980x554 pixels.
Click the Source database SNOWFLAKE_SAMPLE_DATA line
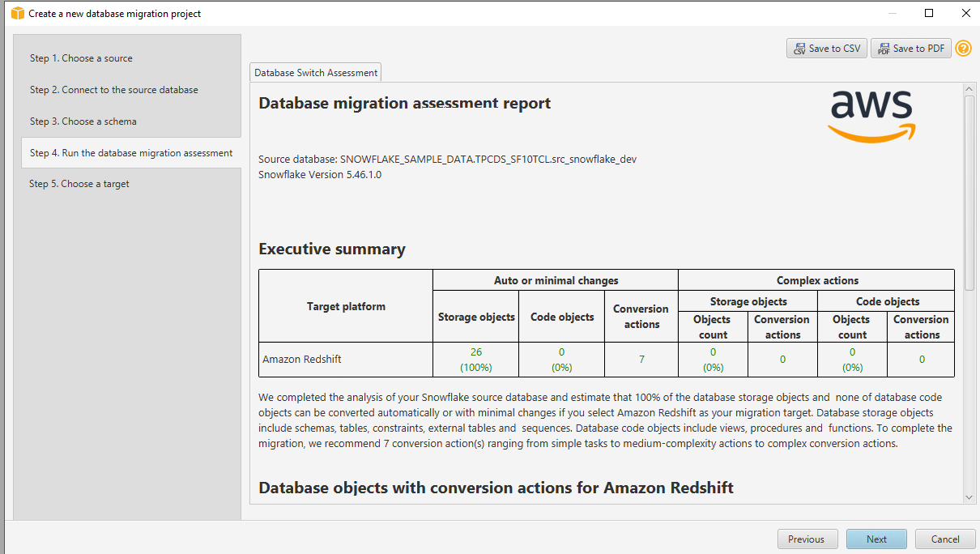point(448,160)
